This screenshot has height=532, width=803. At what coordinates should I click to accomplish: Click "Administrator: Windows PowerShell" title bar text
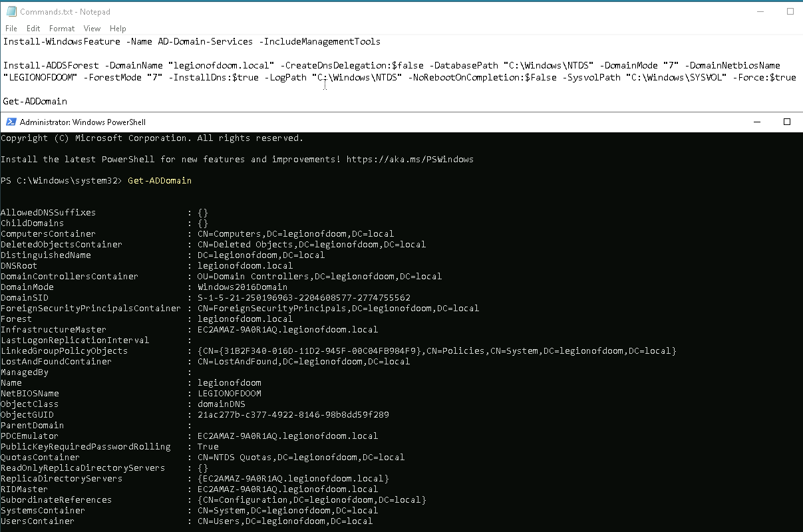click(82, 122)
